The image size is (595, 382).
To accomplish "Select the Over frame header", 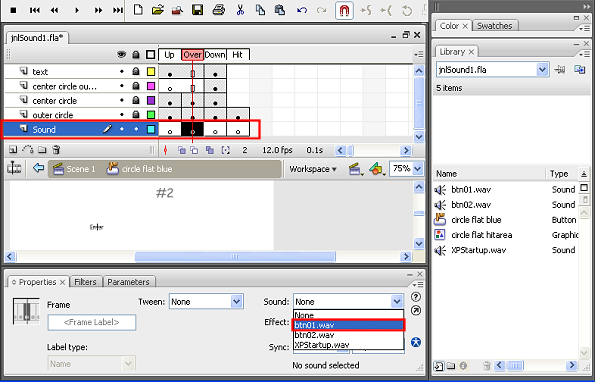I will tap(192, 55).
